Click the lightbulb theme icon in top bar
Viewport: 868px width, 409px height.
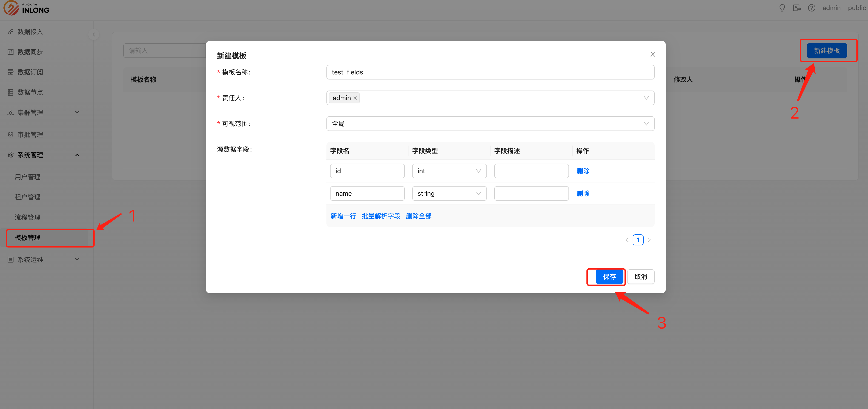pyautogui.click(x=782, y=8)
